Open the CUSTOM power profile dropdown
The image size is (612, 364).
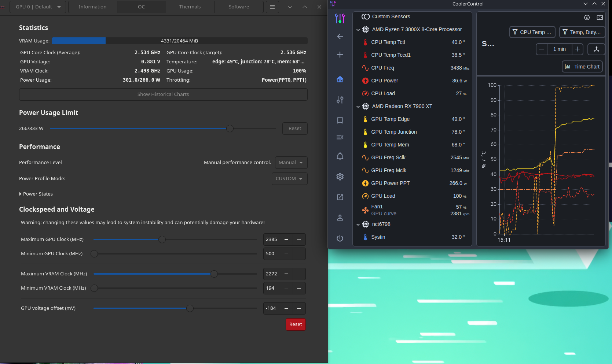pyautogui.click(x=289, y=179)
